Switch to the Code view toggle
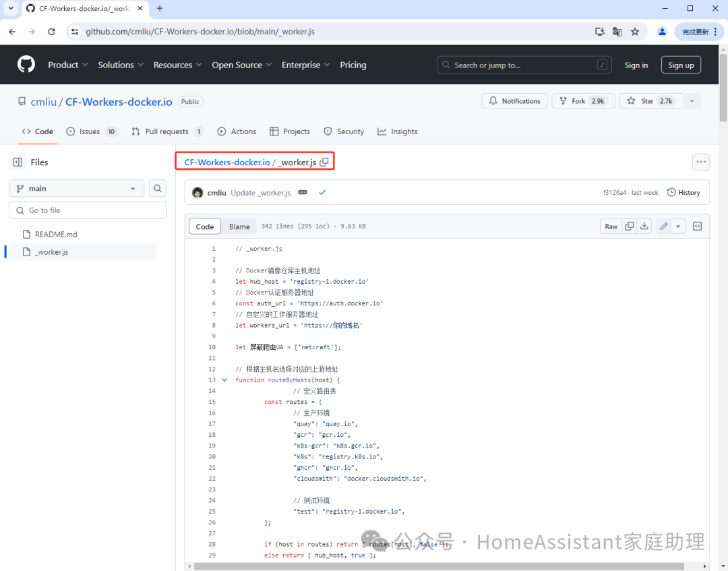The image size is (728, 571). pyautogui.click(x=205, y=227)
